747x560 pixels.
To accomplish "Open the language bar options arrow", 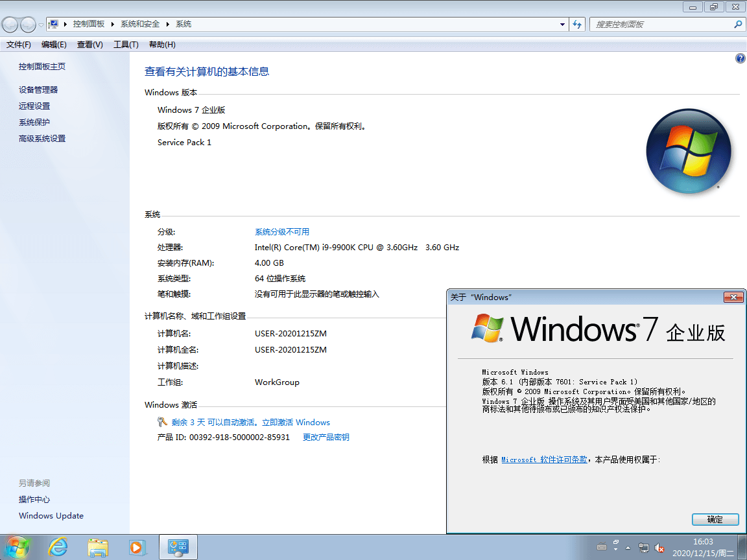I will (615, 549).
